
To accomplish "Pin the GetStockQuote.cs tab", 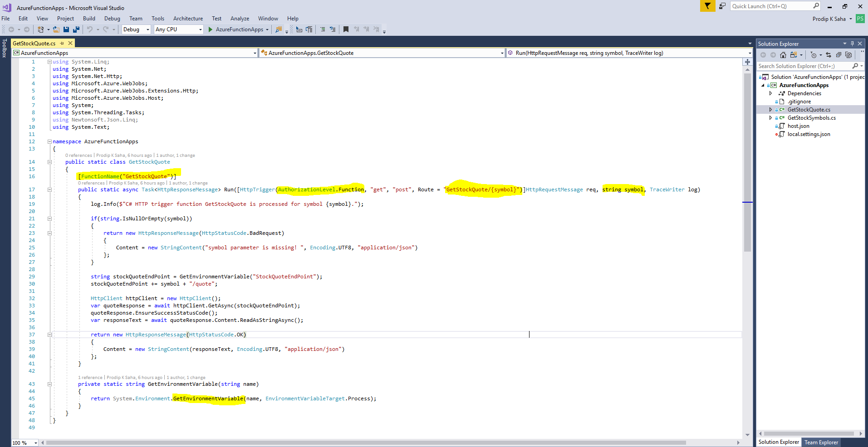I will [62, 43].
